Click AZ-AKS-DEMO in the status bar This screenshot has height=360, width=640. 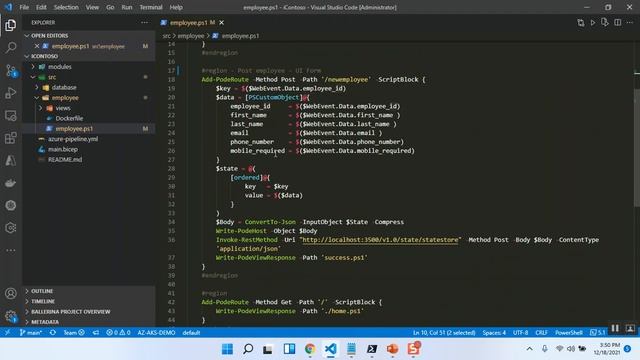click(156, 333)
